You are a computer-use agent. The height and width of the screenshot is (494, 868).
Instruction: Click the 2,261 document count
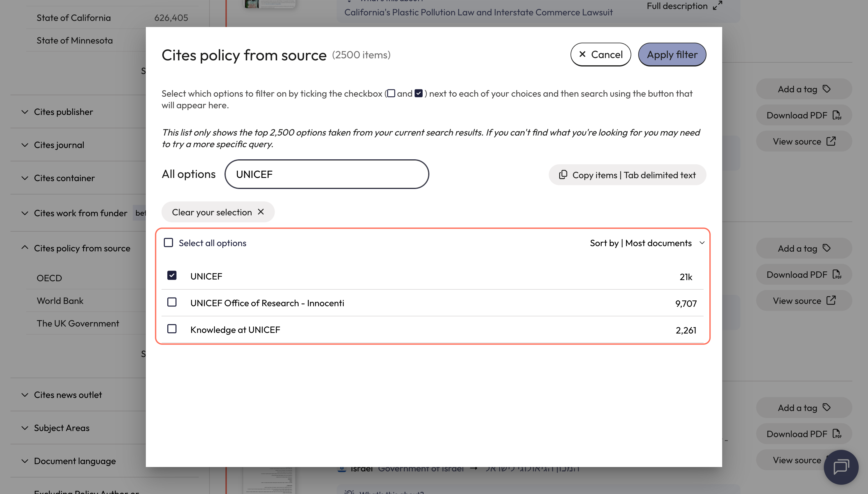click(686, 331)
